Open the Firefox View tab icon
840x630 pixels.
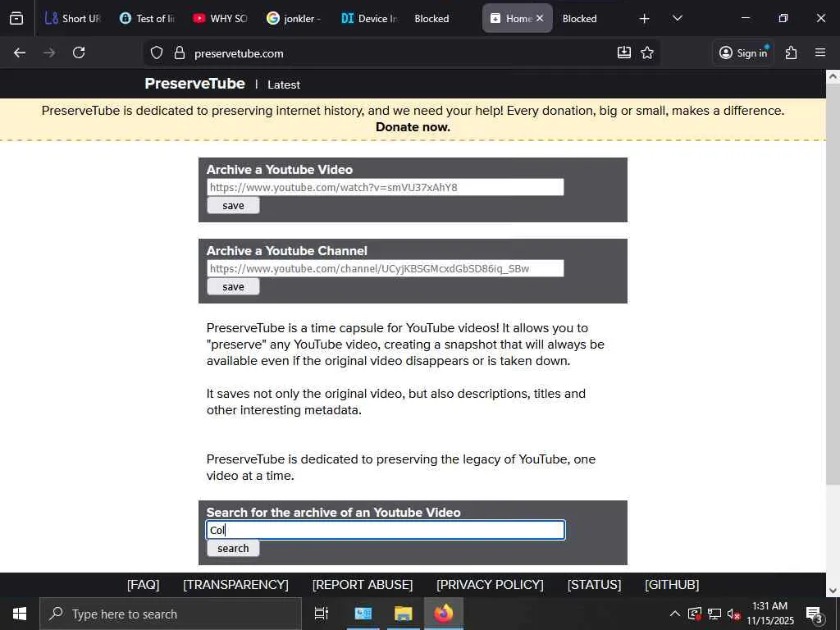[16, 18]
